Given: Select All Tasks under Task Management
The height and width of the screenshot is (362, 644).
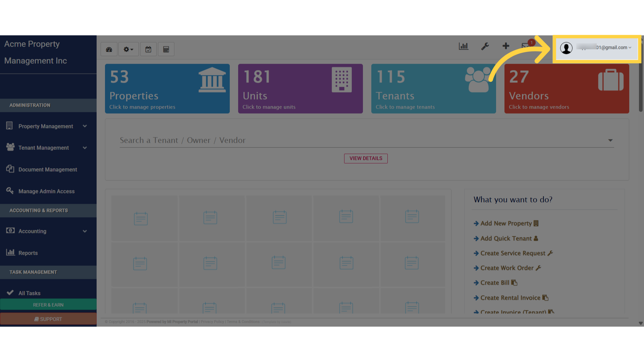Looking at the screenshot, I should (x=29, y=293).
